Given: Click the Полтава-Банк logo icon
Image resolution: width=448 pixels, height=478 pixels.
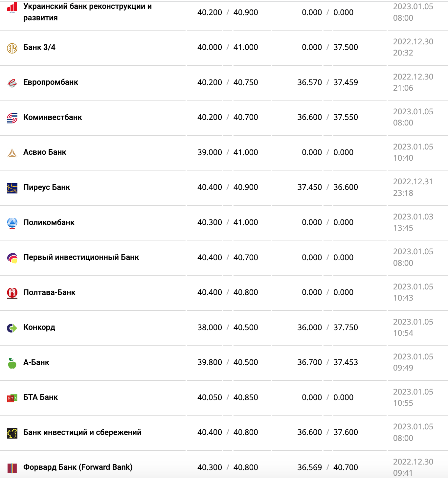Looking at the screenshot, I should (x=12, y=293).
